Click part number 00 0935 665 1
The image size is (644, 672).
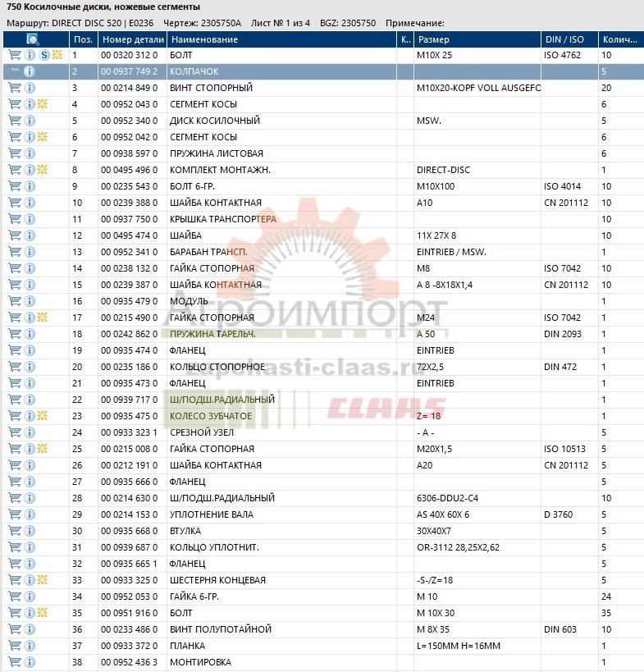[130, 564]
